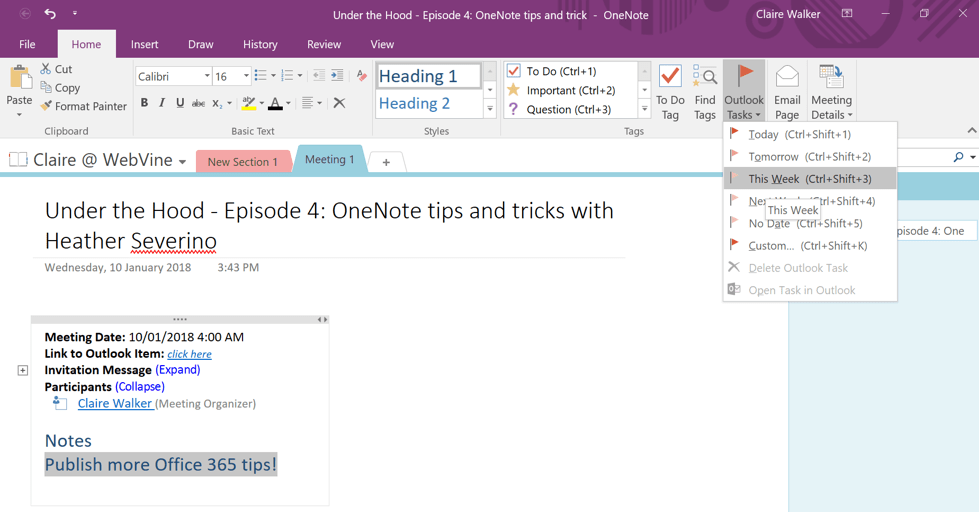Choose Today (Ctrl+Shift+1) task flag
This screenshot has height=512, width=979.
[810, 134]
